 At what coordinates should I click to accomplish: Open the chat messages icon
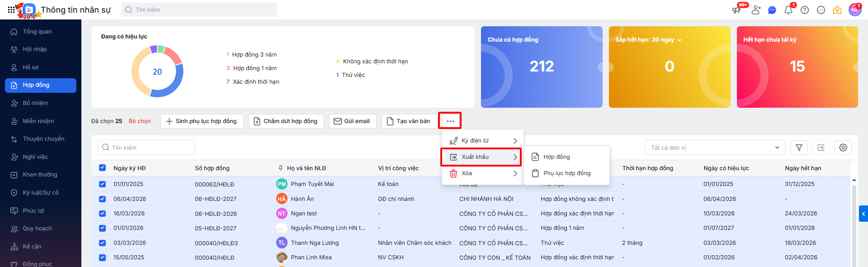coord(772,10)
